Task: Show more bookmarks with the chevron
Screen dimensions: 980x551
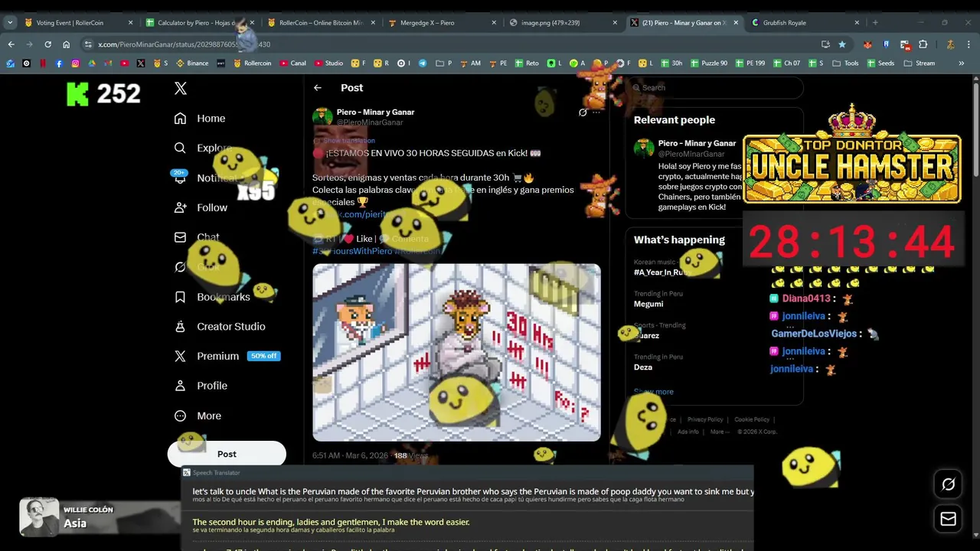Action: 961,64
